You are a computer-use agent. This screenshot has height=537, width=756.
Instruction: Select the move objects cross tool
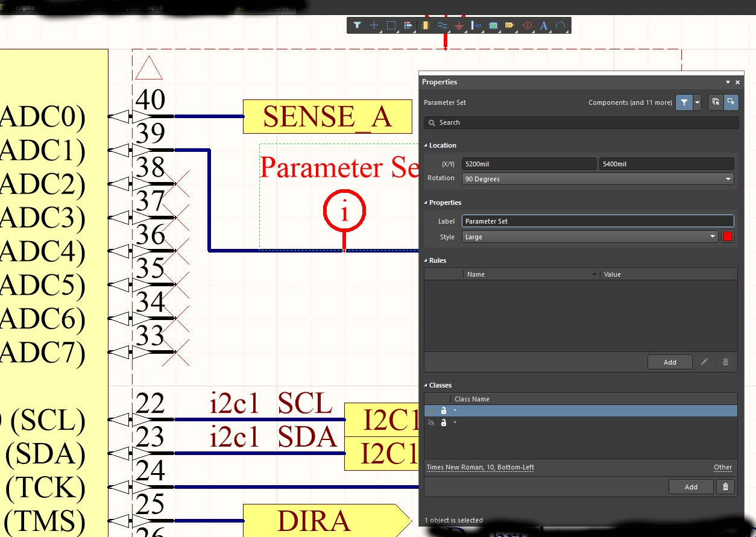[x=374, y=25]
